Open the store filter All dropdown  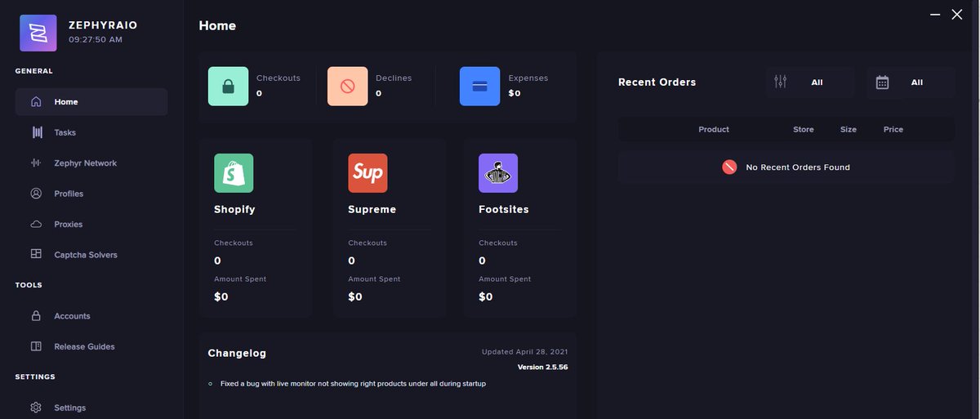click(810, 82)
